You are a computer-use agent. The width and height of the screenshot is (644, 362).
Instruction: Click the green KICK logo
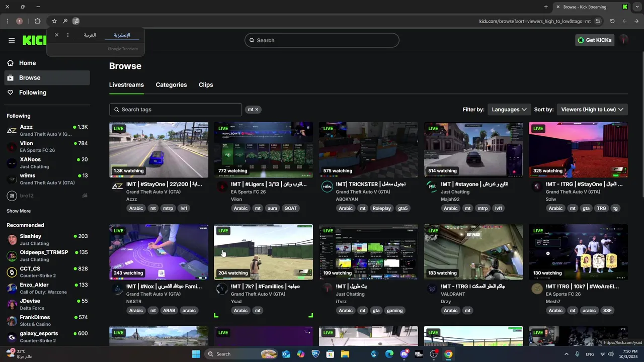coord(34,41)
